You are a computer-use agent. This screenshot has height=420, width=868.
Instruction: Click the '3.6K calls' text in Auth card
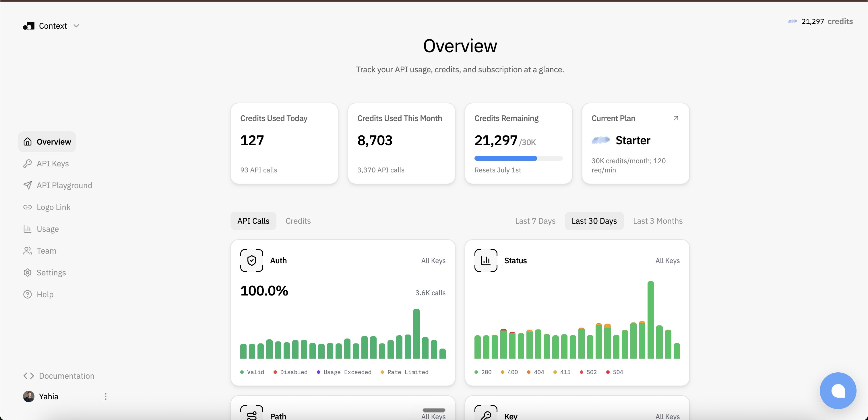click(430, 293)
